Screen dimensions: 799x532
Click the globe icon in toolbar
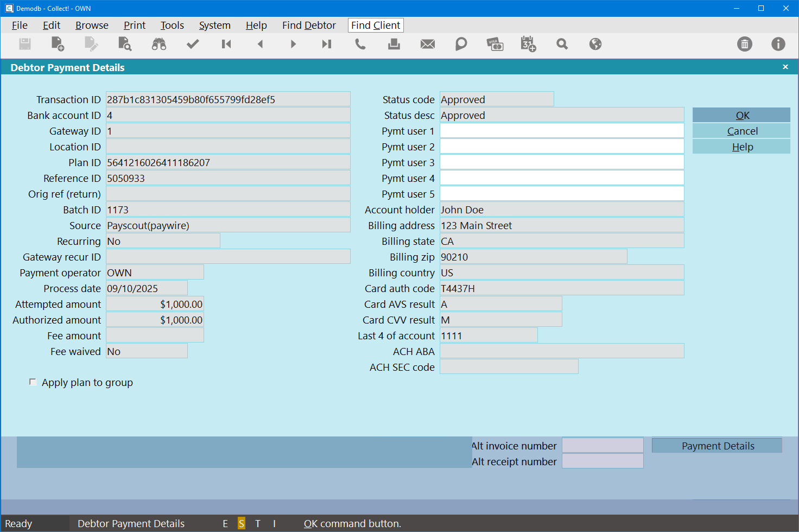point(595,45)
